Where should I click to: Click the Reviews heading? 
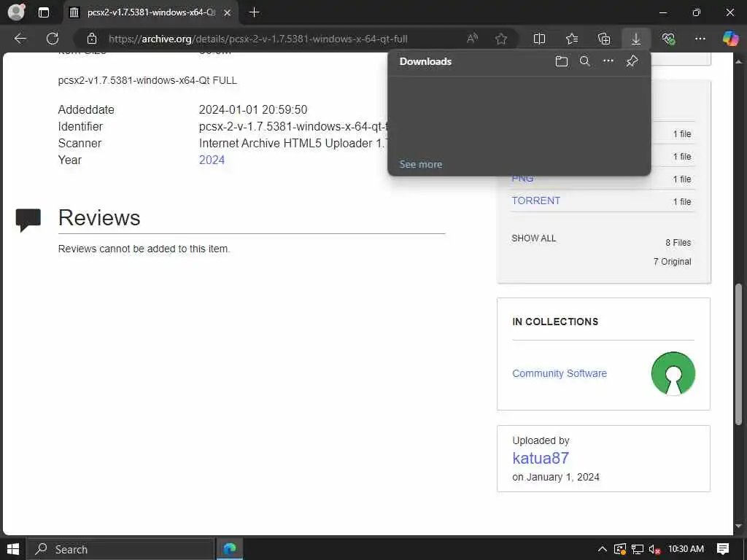pyautogui.click(x=99, y=217)
